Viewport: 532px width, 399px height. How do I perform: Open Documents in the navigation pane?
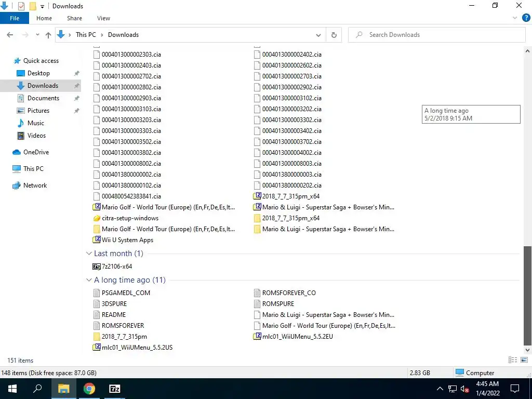[x=43, y=98]
